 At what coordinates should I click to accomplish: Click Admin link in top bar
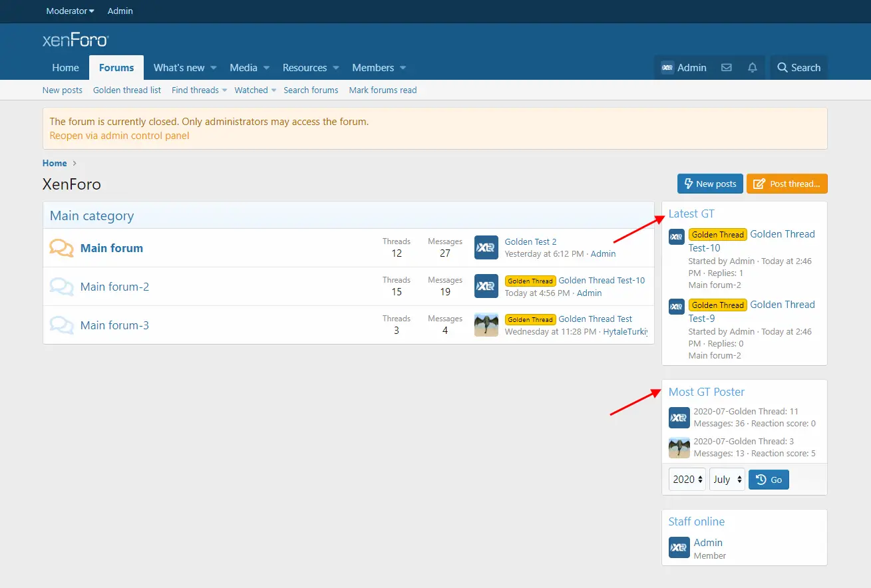(x=120, y=11)
